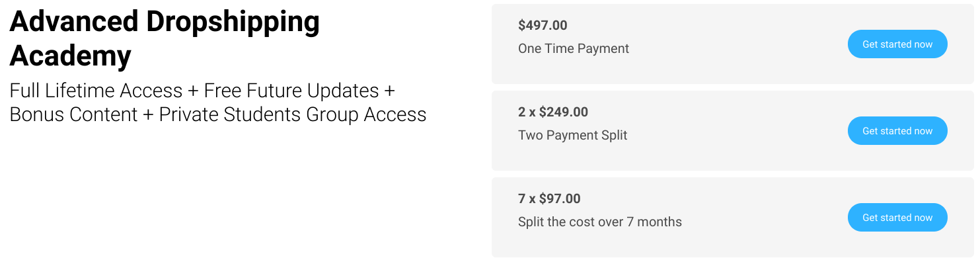Click Get started now for two payment split
The width and height of the screenshot is (980, 262).
point(897,131)
